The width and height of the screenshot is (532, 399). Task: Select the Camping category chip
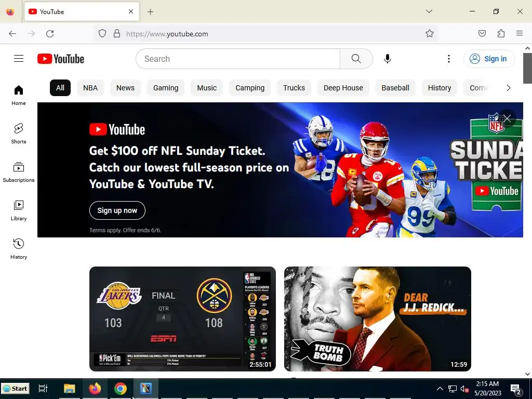point(250,88)
